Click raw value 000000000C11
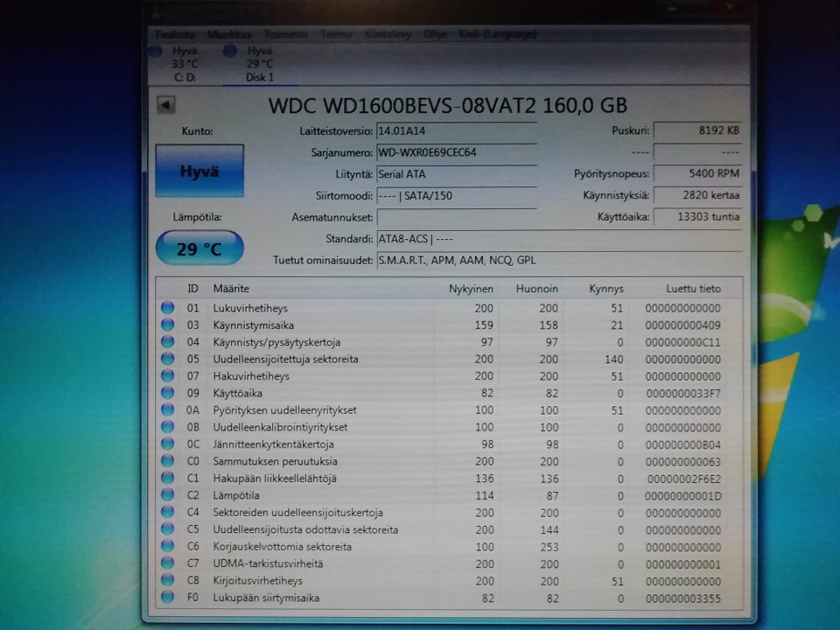 pos(683,342)
